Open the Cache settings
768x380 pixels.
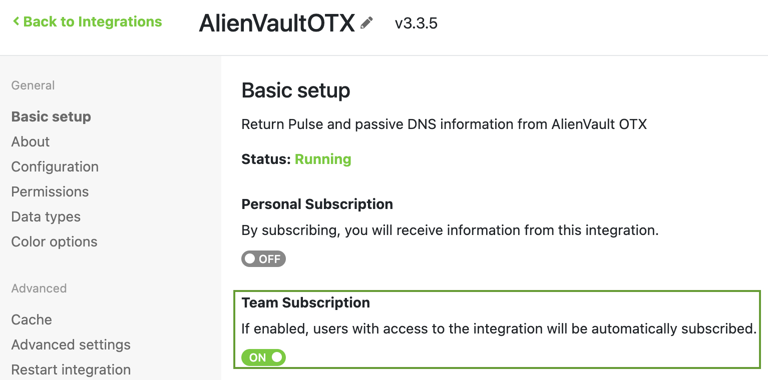(x=31, y=319)
